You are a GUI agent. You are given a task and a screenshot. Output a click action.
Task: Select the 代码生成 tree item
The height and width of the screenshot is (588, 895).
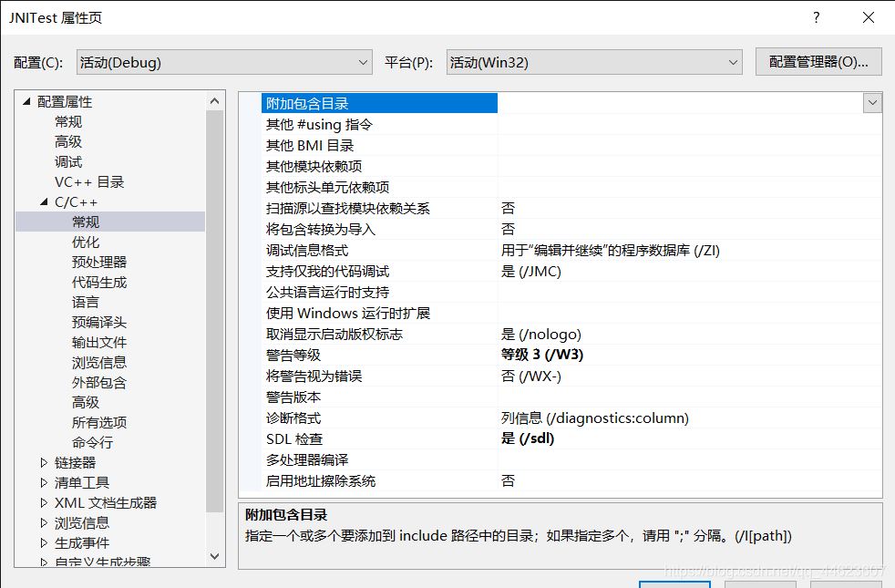click(x=99, y=282)
